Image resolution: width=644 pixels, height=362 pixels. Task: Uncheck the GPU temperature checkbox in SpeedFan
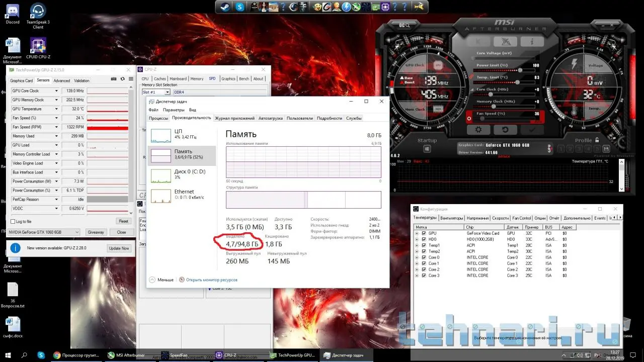[424, 233]
